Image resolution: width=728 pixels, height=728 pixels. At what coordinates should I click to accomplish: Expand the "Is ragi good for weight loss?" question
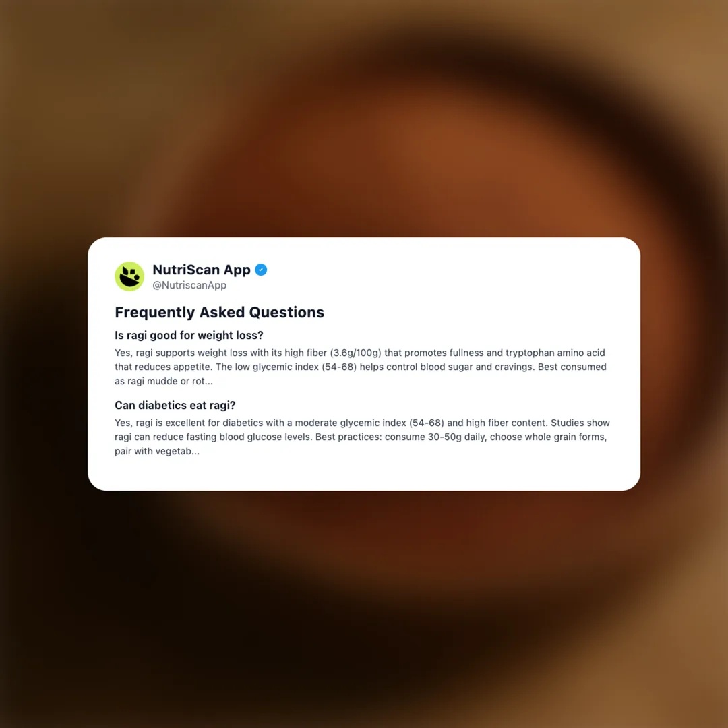(x=189, y=335)
